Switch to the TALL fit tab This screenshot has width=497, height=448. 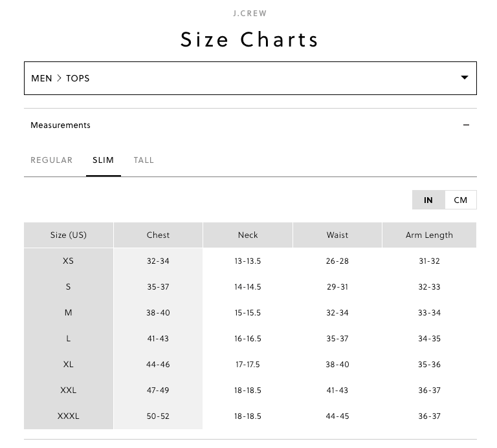click(x=144, y=160)
